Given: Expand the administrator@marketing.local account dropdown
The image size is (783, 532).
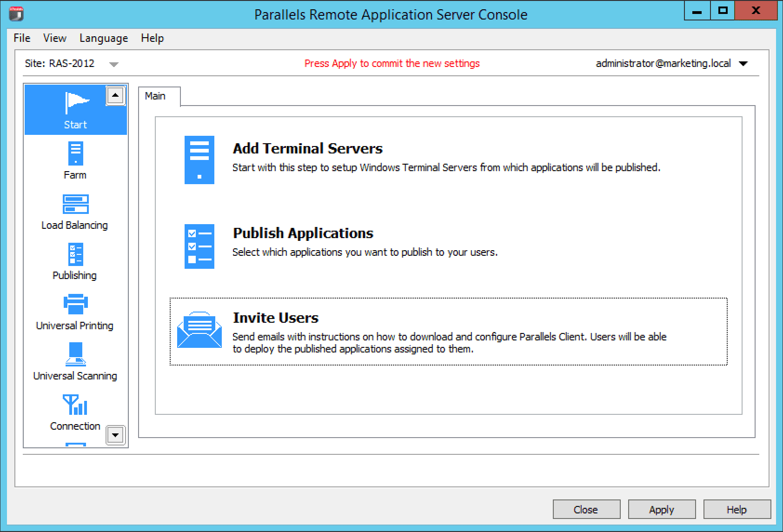Looking at the screenshot, I should coord(743,64).
